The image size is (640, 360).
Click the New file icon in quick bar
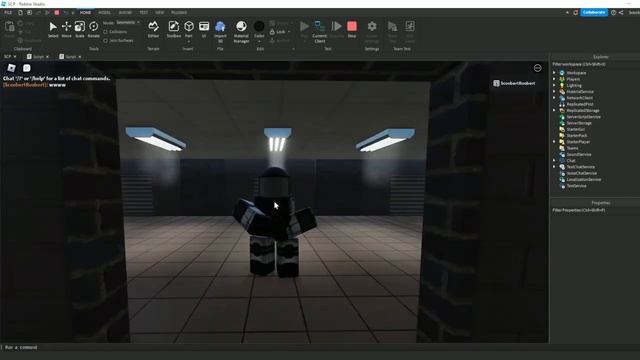(x=20, y=13)
